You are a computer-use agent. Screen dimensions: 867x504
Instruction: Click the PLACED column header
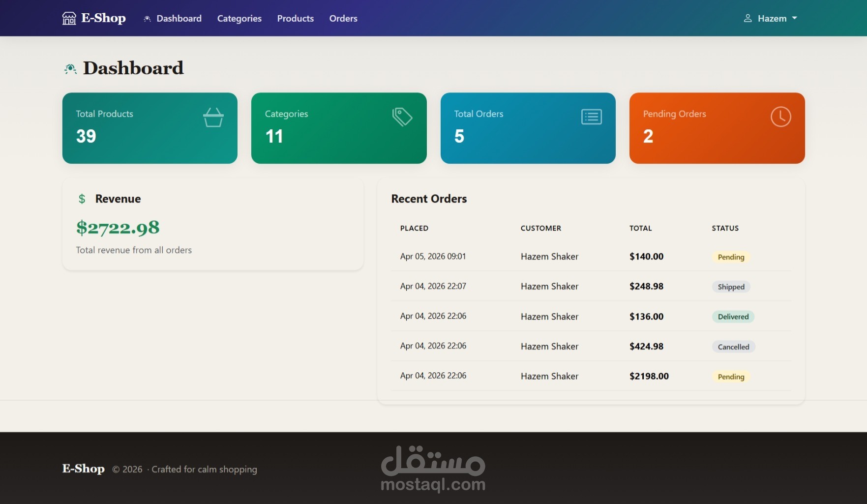click(x=414, y=228)
